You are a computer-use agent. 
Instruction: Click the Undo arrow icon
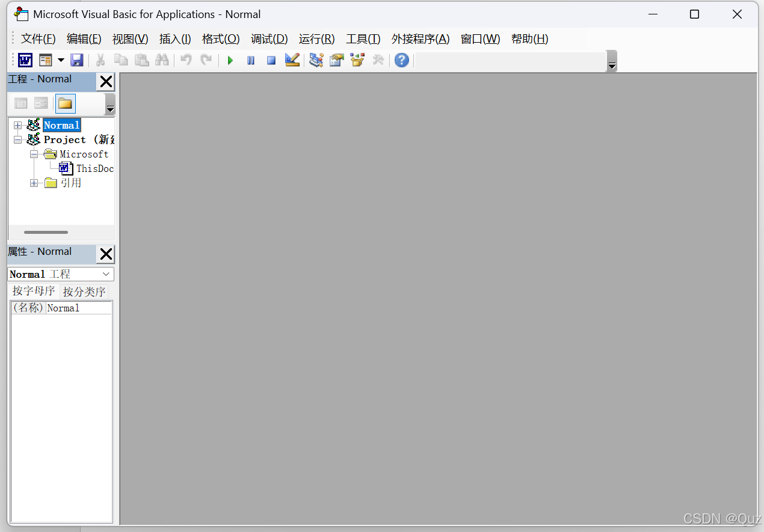(x=186, y=60)
